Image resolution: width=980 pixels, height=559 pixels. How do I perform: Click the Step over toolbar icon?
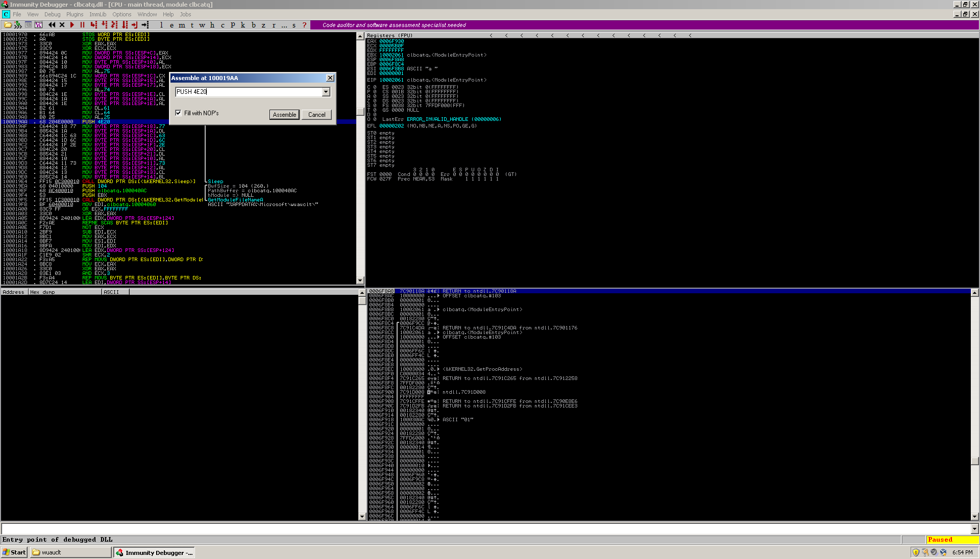pyautogui.click(x=104, y=25)
